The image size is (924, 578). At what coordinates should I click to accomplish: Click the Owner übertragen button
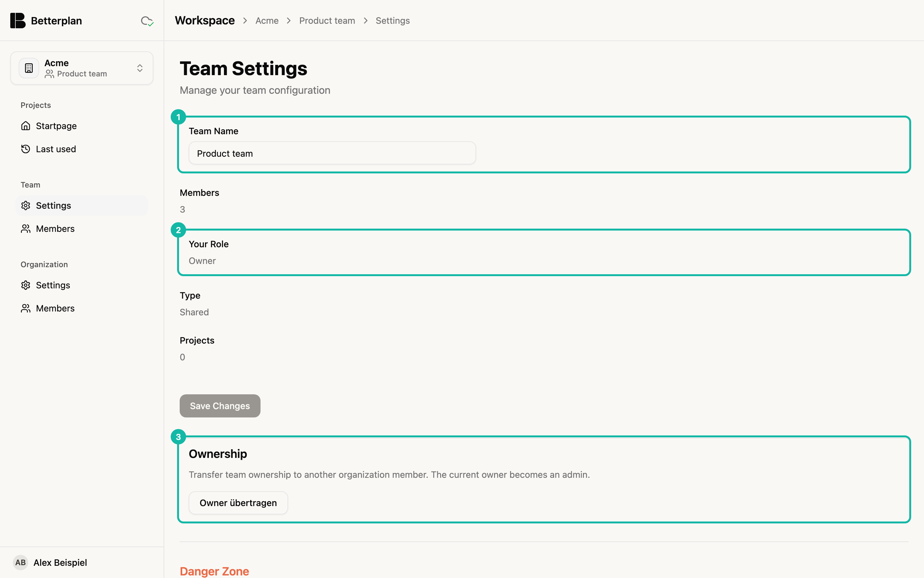coord(238,503)
